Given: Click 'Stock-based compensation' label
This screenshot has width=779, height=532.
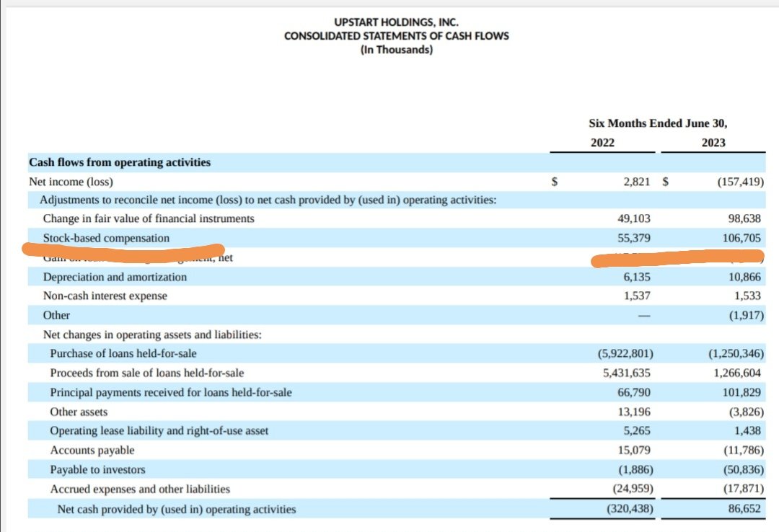Looking at the screenshot, I should [106, 238].
